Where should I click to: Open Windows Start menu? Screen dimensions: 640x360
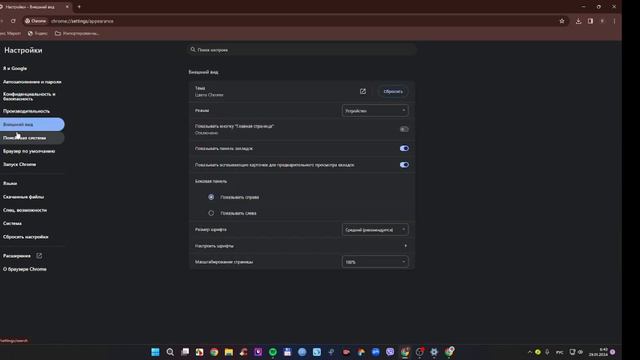[x=155, y=352]
